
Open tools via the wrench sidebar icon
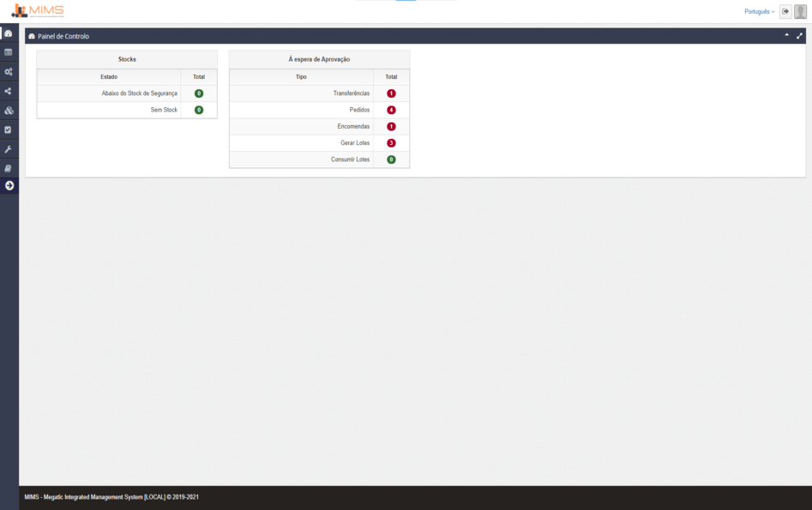coord(9,147)
